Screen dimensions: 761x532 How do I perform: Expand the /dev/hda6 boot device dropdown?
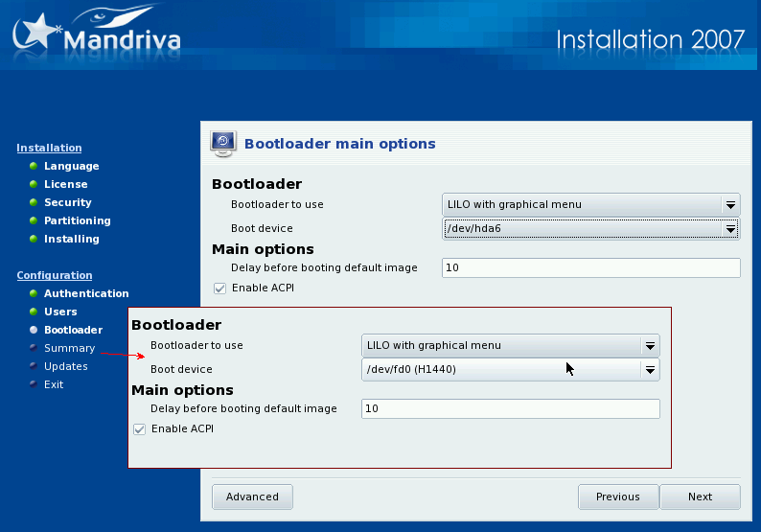pyautogui.click(x=591, y=229)
